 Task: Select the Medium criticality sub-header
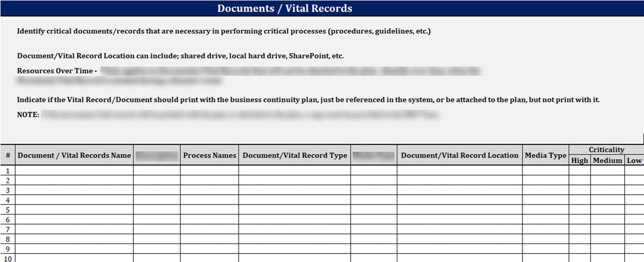[607, 160]
